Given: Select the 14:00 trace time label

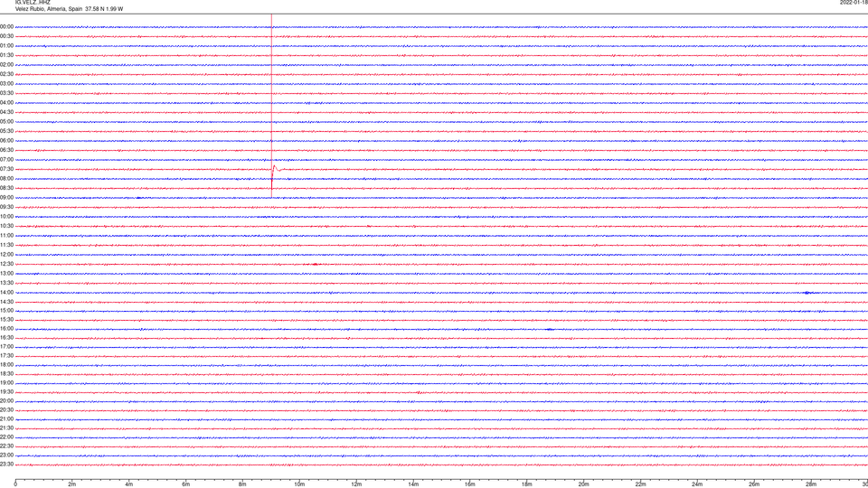Looking at the screenshot, I should (6, 293).
